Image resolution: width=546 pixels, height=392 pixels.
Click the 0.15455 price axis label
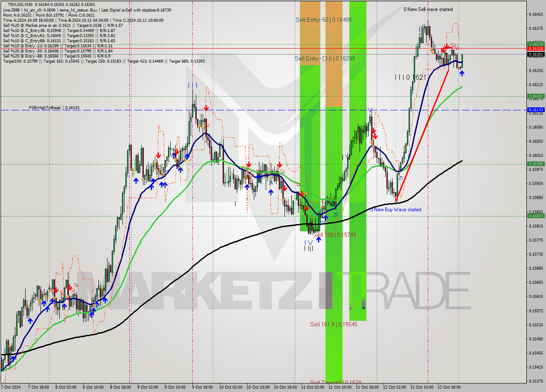[x=536, y=353]
